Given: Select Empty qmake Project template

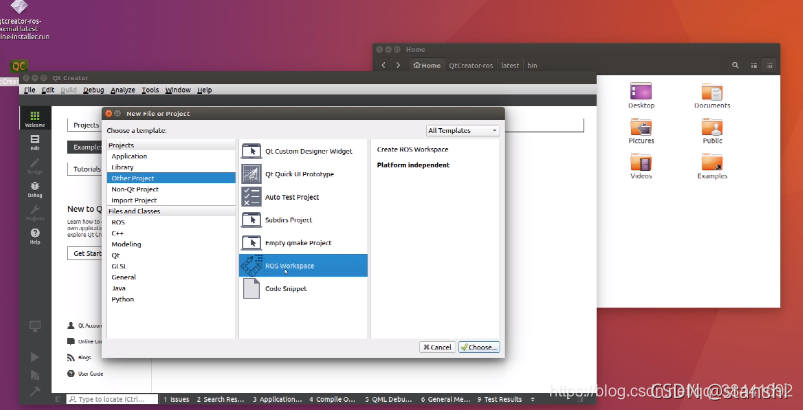Looking at the screenshot, I should (x=303, y=243).
